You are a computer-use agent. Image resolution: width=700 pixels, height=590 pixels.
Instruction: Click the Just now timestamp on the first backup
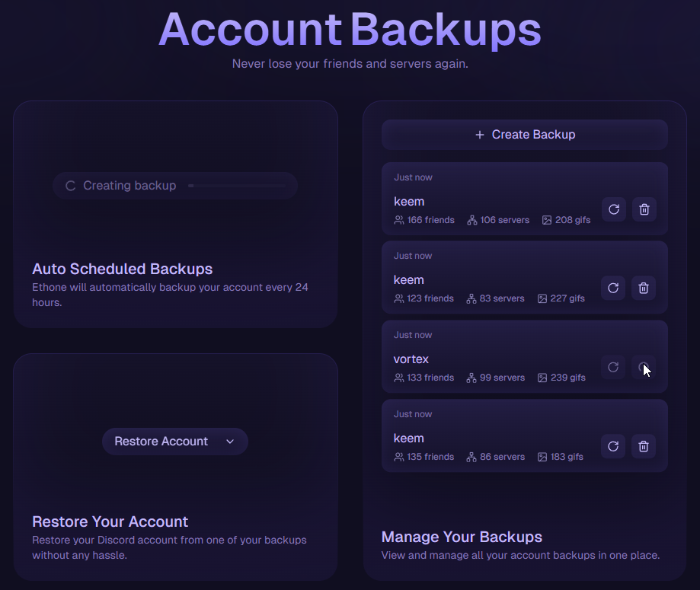tap(413, 177)
